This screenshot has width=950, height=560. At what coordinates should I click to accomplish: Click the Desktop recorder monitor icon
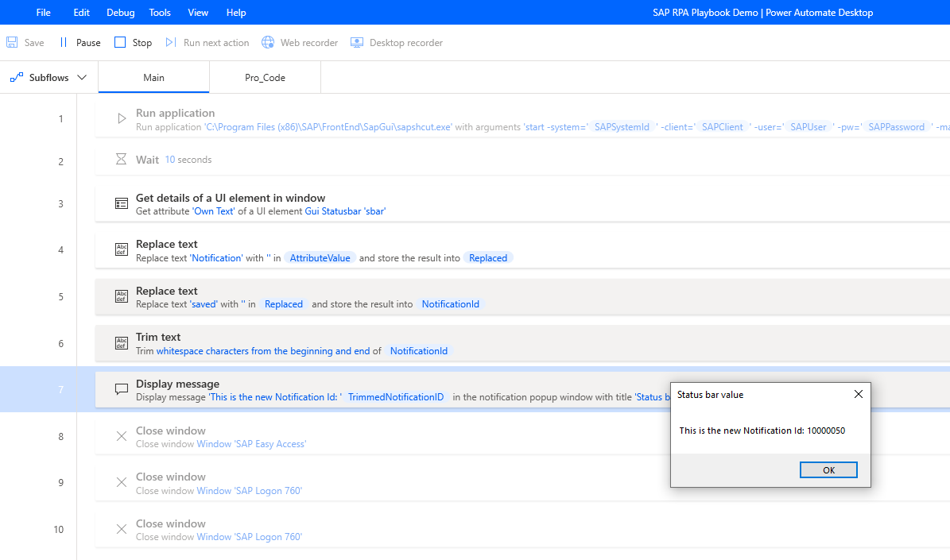357,42
